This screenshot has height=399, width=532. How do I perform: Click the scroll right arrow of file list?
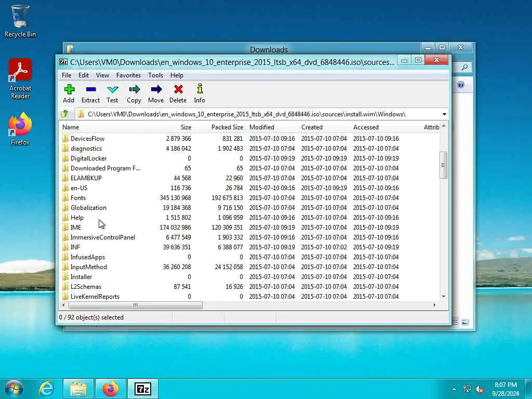[x=434, y=305]
